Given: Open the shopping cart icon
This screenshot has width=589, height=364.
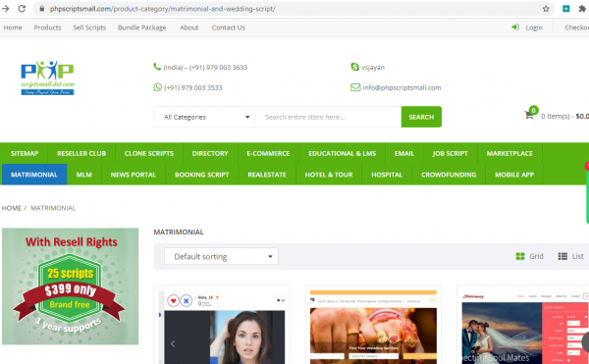Looking at the screenshot, I should (529, 115).
